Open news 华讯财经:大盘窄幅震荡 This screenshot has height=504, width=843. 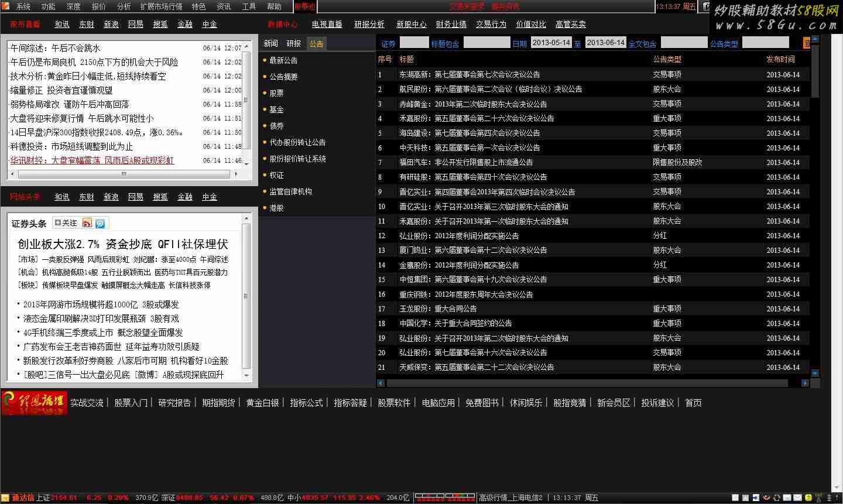92,160
